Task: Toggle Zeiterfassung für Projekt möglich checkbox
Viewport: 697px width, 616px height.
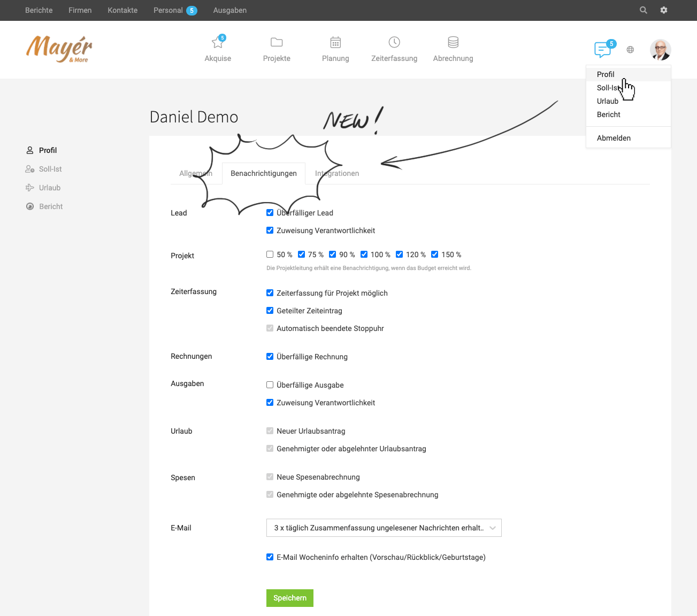Action: [x=270, y=293]
